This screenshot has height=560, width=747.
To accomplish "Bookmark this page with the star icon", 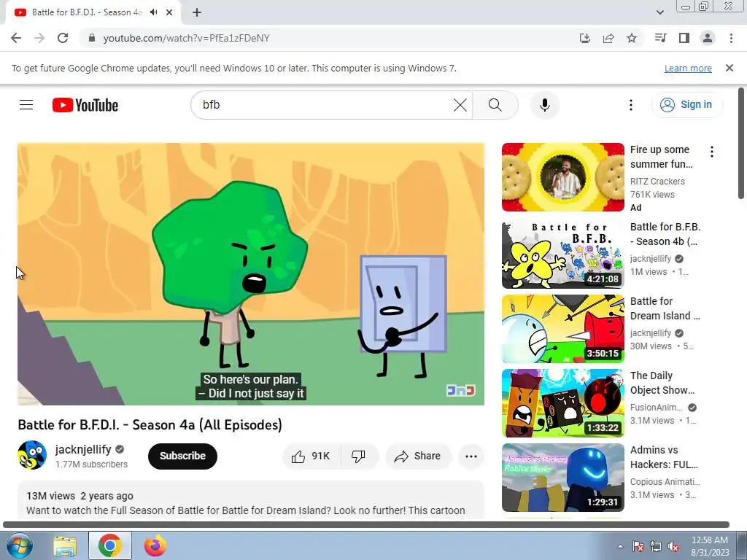I will 632,38.
